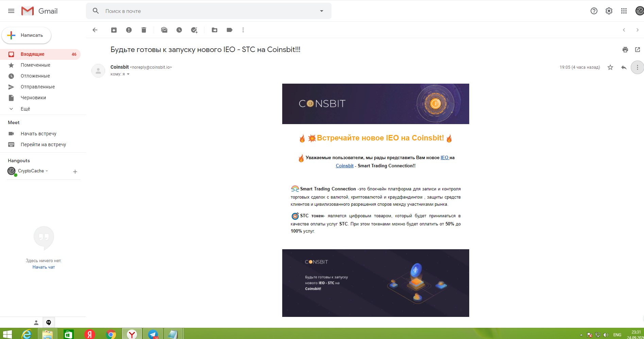Go to newer email arrow
The image size is (644, 339).
624,30
